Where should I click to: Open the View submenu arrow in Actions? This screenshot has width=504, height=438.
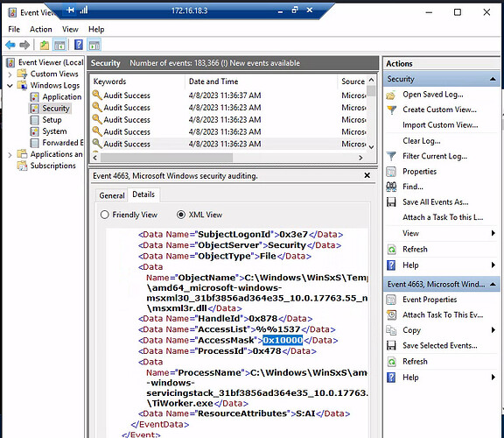pyautogui.click(x=493, y=233)
